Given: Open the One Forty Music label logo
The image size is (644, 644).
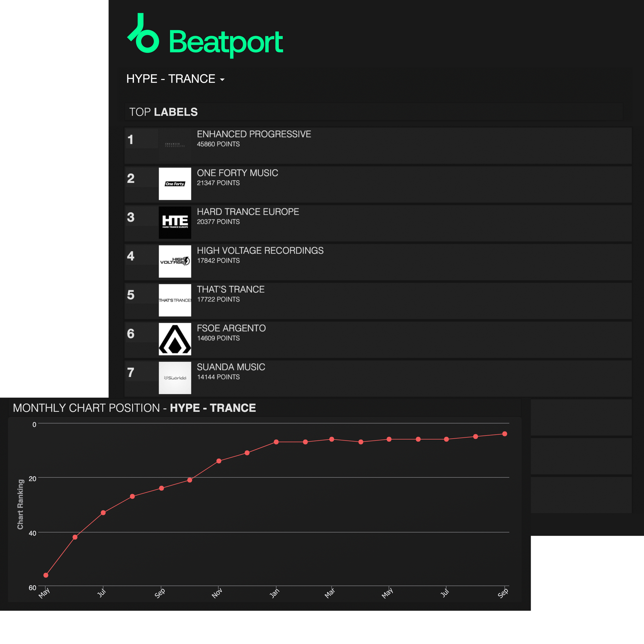Looking at the screenshot, I should (x=175, y=184).
